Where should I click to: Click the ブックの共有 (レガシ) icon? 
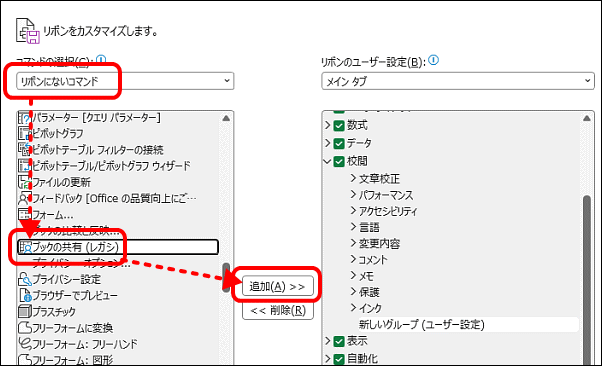26,247
